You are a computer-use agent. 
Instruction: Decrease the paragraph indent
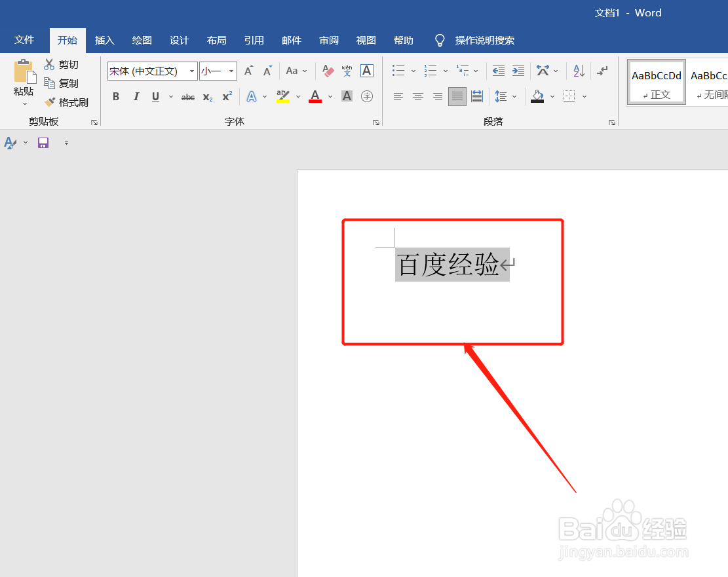499,71
